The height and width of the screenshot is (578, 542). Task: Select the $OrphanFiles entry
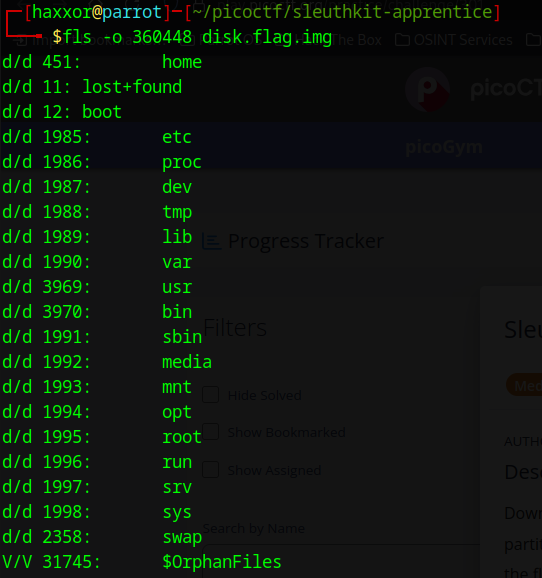click(142, 562)
